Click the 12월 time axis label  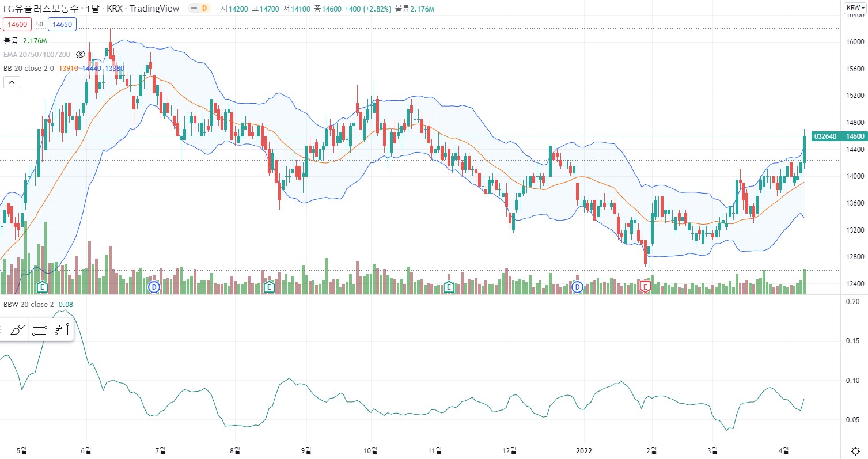(x=509, y=450)
